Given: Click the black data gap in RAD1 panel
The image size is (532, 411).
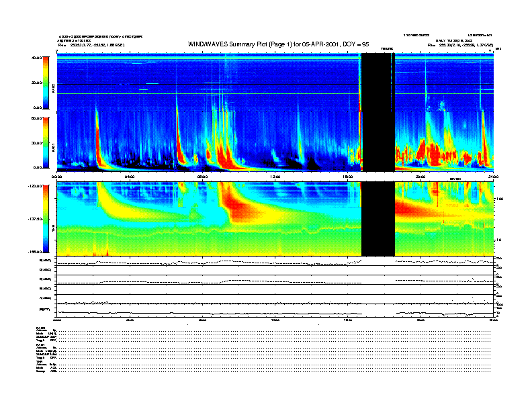Looking at the screenshot, I should tap(378, 142).
